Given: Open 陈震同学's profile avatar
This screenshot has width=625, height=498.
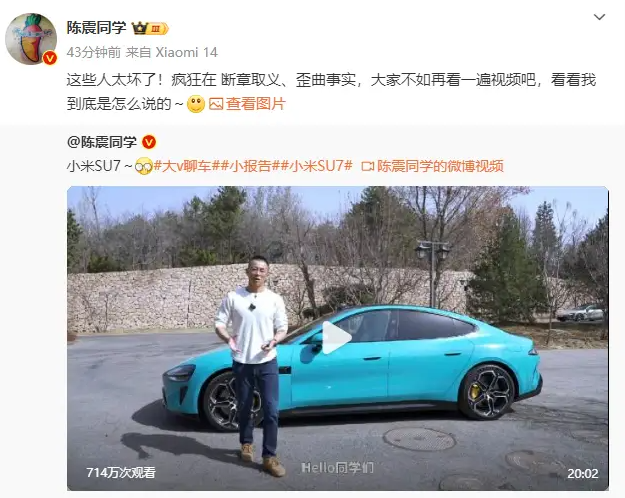Looking at the screenshot, I should [31, 39].
